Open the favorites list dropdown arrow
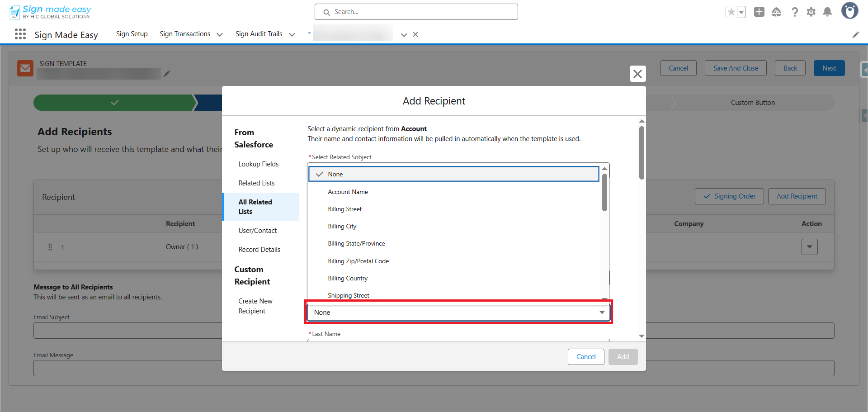Image resolution: width=868 pixels, height=412 pixels. point(741,12)
